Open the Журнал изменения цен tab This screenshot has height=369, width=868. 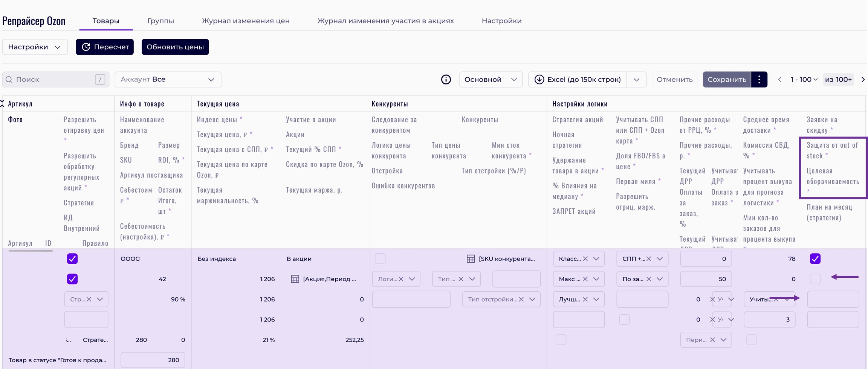tap(246, 21)
